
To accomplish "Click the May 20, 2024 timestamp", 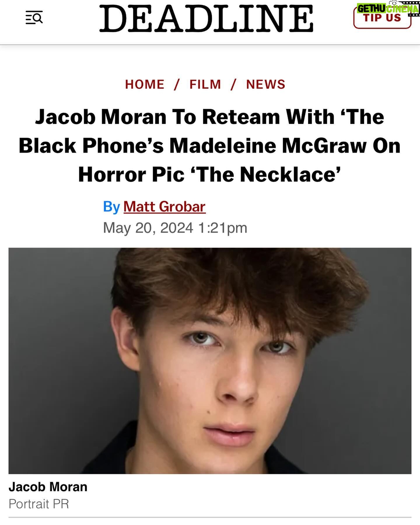I will (175, 228).
